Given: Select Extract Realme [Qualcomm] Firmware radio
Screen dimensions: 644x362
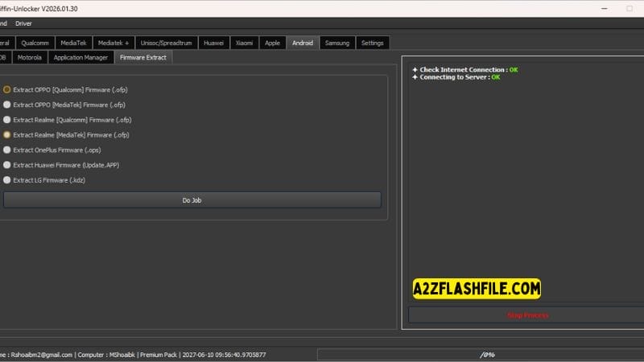Looking at the screenshot, I should 7,120.
